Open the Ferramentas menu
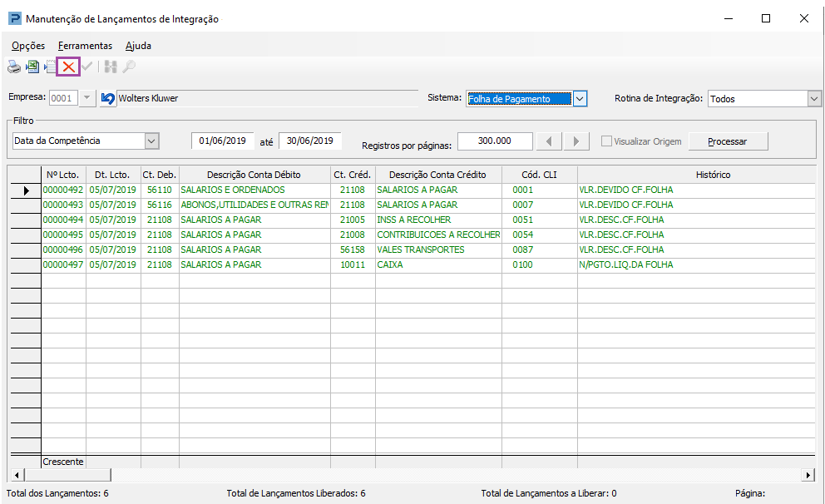Viewport: 825px width, 504px height. click(85, 46)
